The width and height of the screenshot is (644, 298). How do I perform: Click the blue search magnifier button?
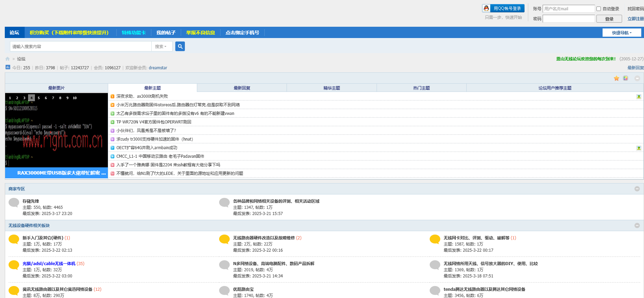(180, 46)
